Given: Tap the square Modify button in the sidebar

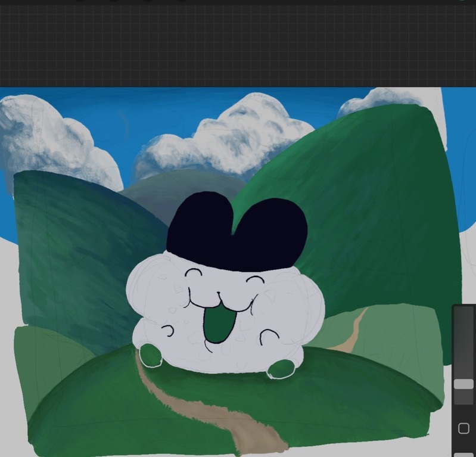Looking at the screenshot, I should [463, 428].
